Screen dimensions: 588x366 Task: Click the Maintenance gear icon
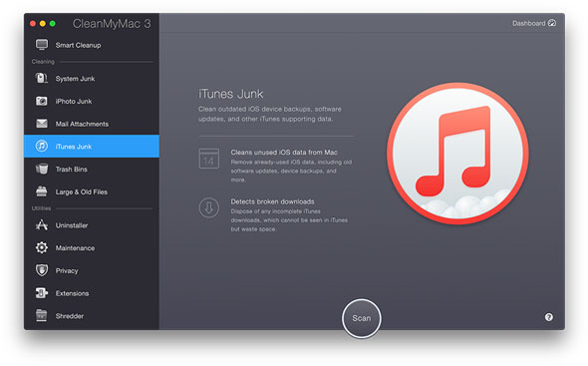pyautogui.click(x=42, y=247)
